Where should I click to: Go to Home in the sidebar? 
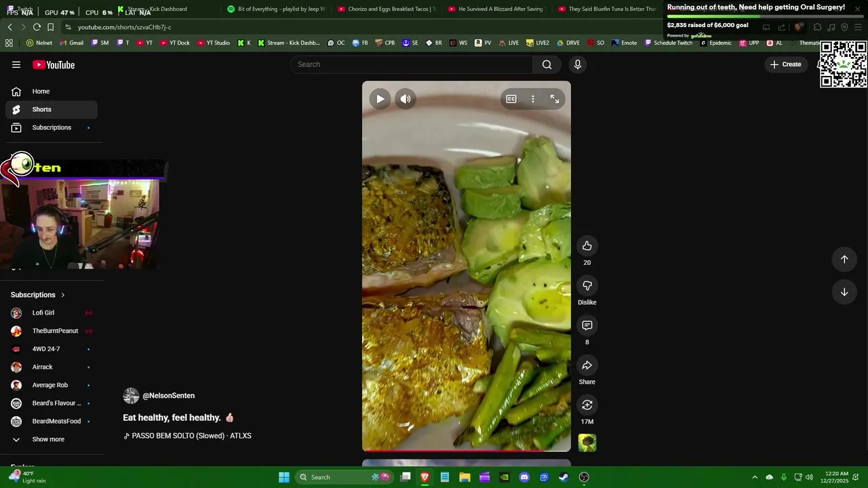click(x=52, y=91)
